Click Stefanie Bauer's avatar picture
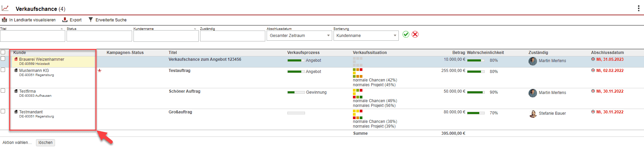 coord(533,114)
